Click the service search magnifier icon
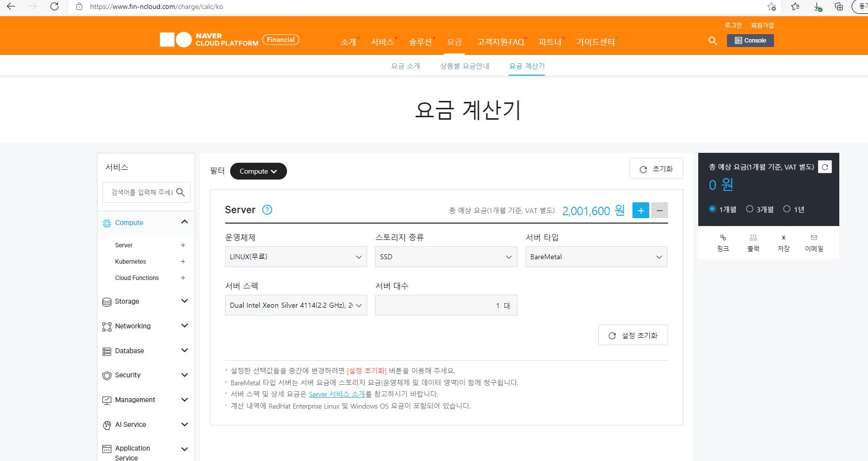 pyautogui.click(x=181, y=192)
